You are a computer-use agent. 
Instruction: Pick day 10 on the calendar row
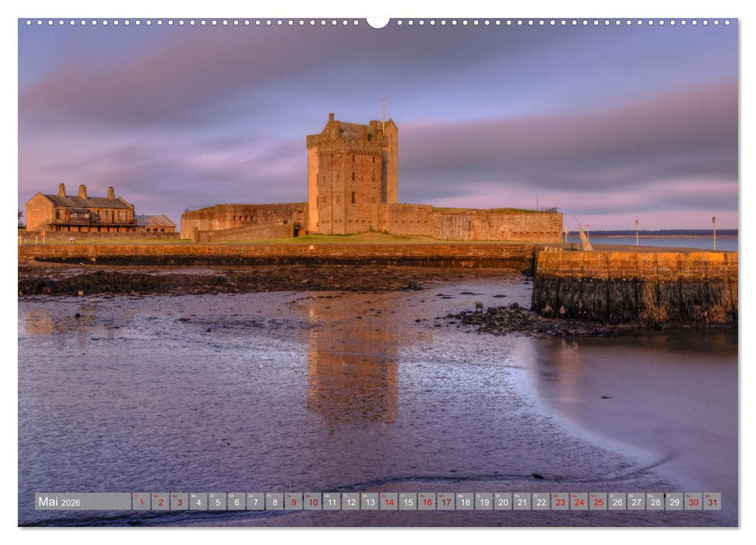[x=313, y=502]
